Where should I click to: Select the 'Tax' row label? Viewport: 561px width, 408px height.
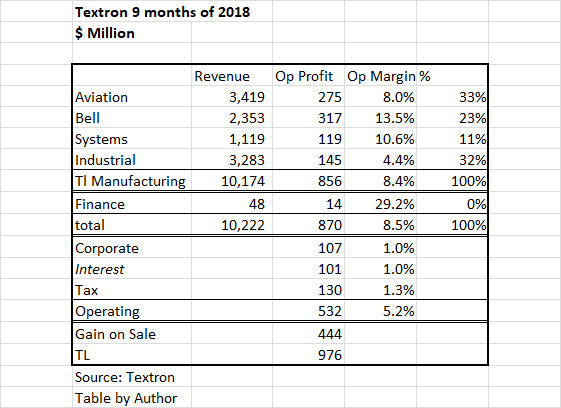(132, 290)
